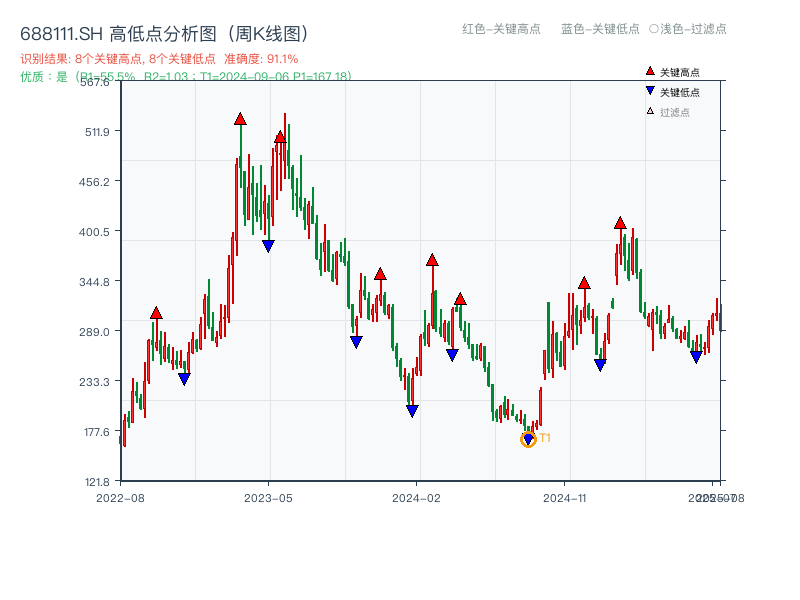This screenshot has width=800, height=600.
Task: Select the red 关键高点 legend triangle icon
Action: (x=648, y=70)
